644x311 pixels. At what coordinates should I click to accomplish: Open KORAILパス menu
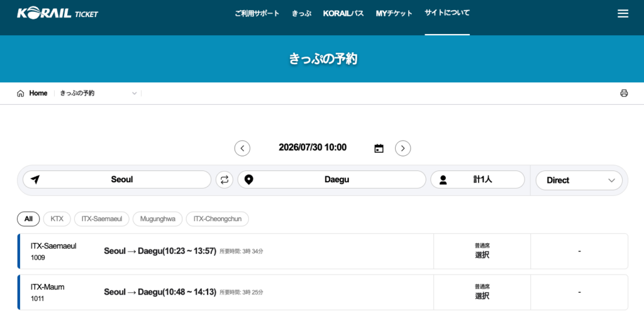pyautogui.click(x=343, y=13)
